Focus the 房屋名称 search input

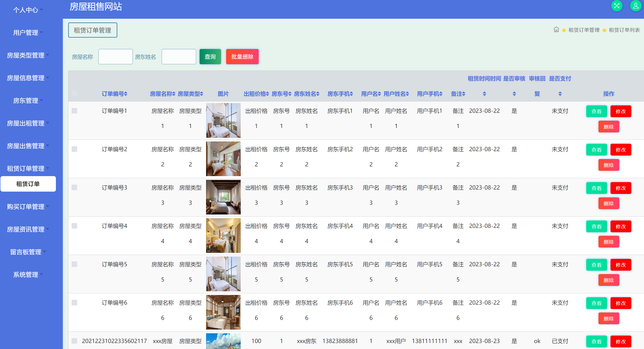point(115,57)
